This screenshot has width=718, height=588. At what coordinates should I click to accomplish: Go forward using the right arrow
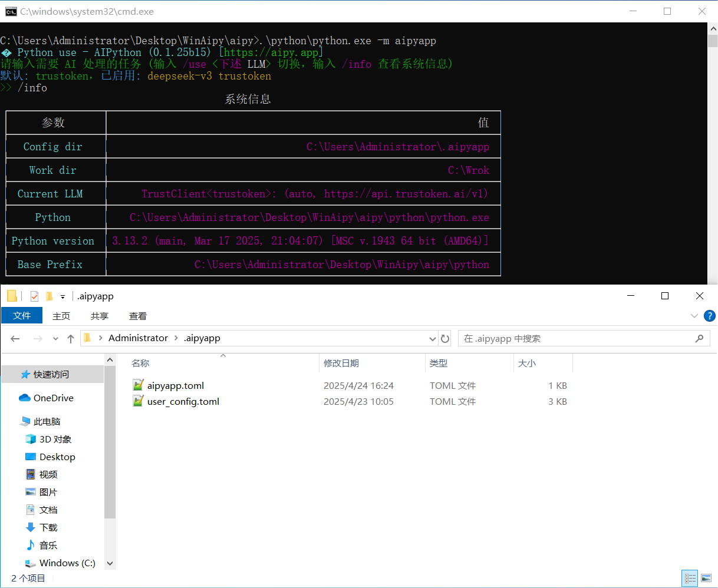[x=38, y=338]
